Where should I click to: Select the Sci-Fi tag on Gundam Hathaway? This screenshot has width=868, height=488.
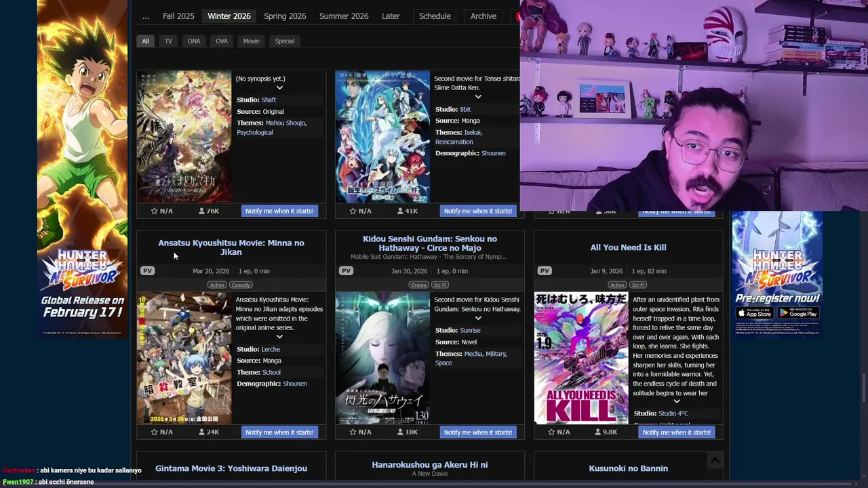pos(440,285)
